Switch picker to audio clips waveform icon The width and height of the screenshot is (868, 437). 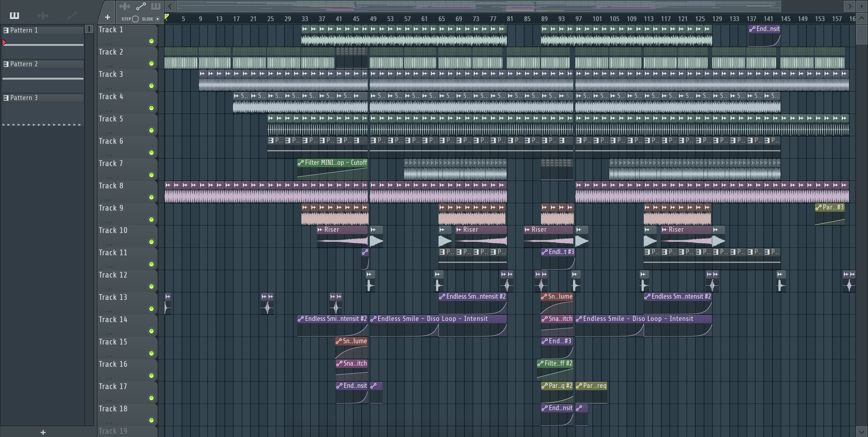point(43,15)
